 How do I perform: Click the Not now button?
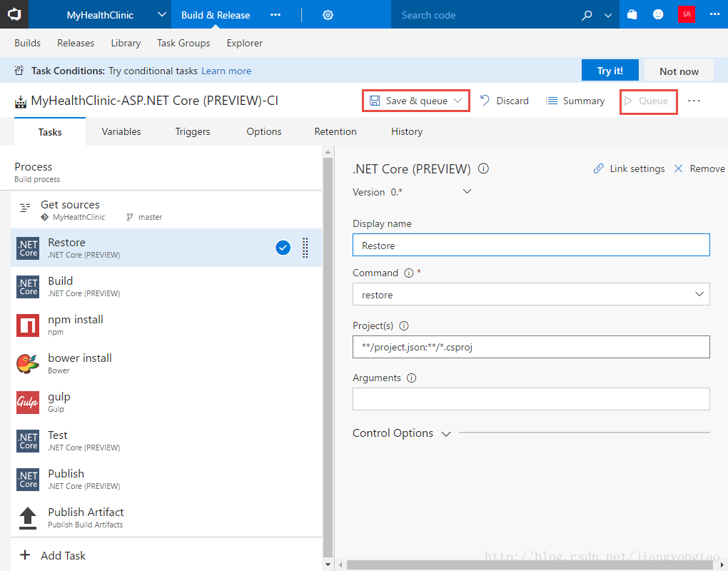[679, 71]
